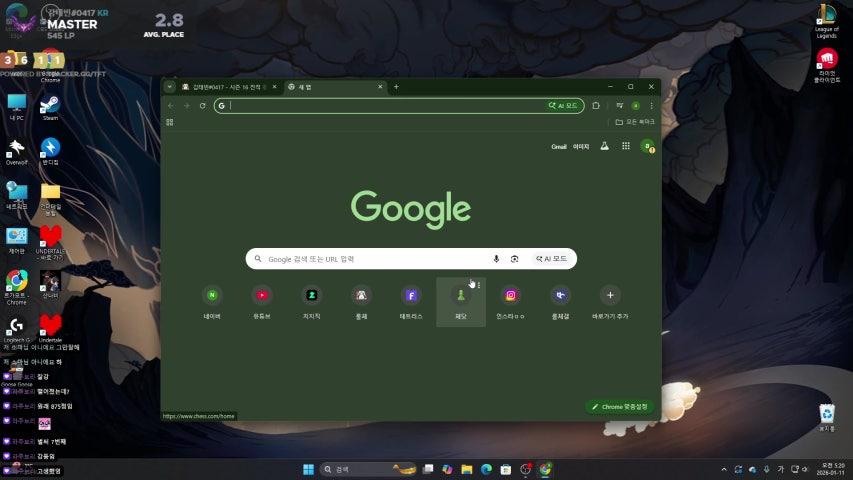
Task: Open File Explorer from the taskbar
Action: 467,469
